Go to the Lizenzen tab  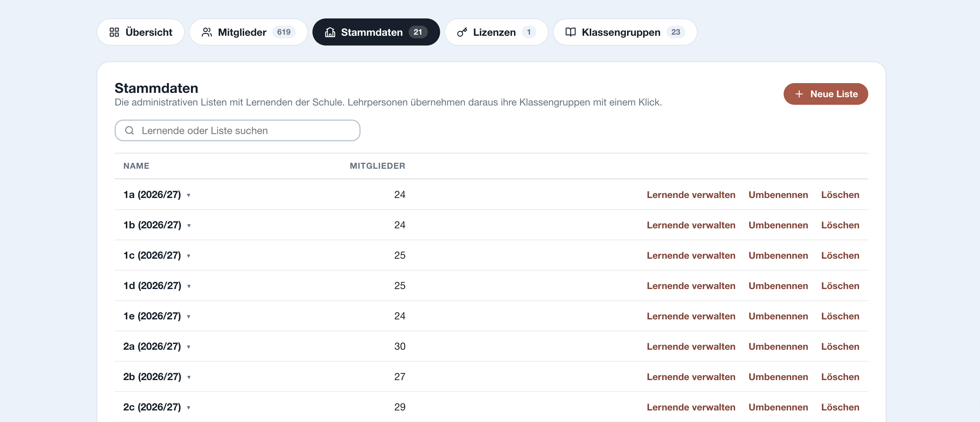496,32
